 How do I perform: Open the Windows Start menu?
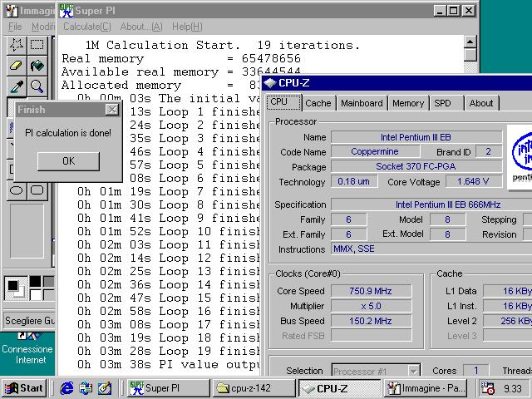coord(24,388)
